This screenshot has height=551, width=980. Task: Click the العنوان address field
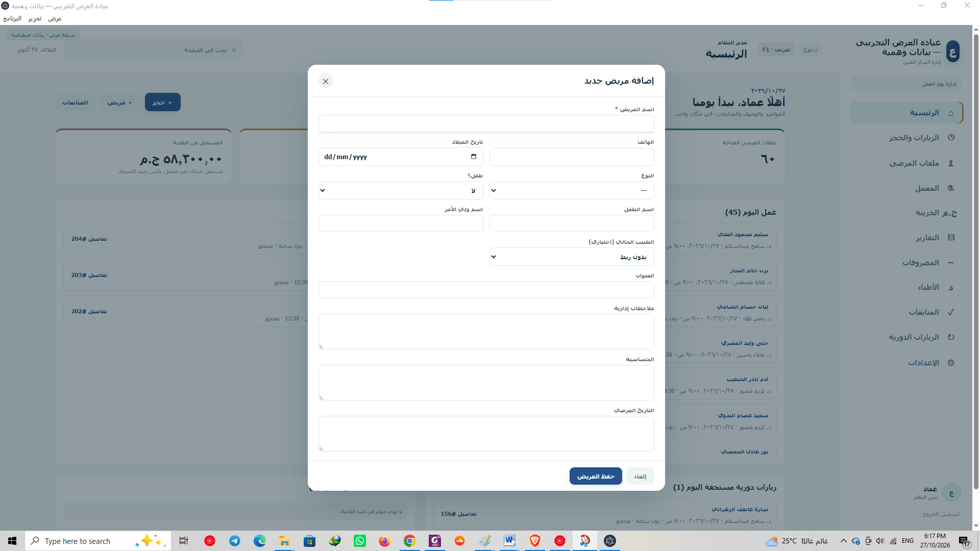486,290
